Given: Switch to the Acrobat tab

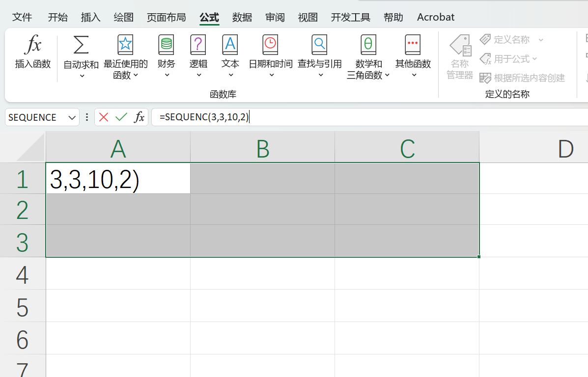Looking at the screenshot, I should click(436, 17).
